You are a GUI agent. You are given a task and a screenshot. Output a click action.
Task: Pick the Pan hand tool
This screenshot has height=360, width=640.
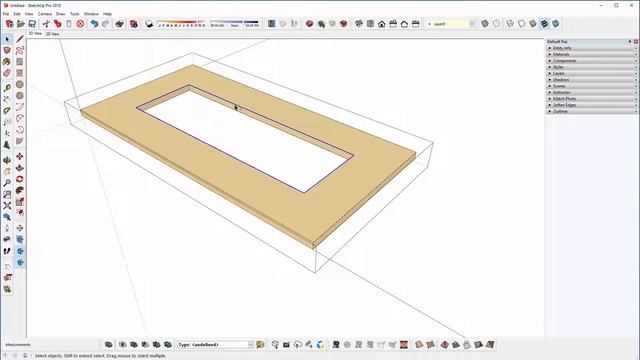pos(7,171)
